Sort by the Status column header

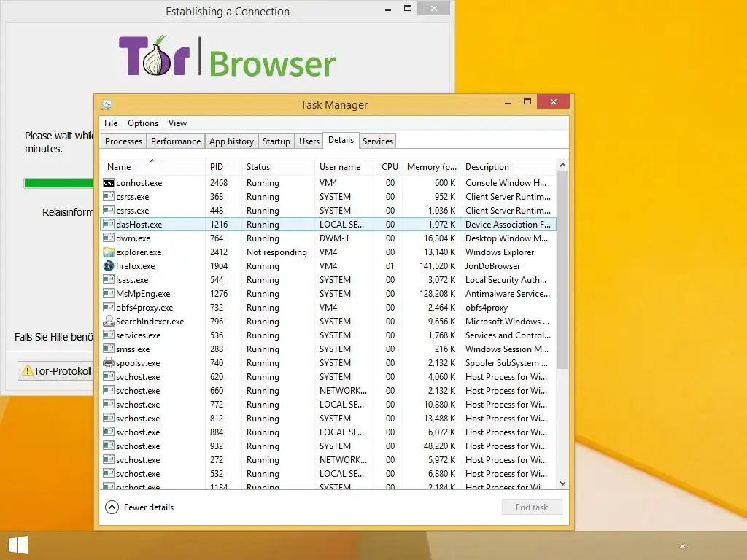[x=278, y=167]
